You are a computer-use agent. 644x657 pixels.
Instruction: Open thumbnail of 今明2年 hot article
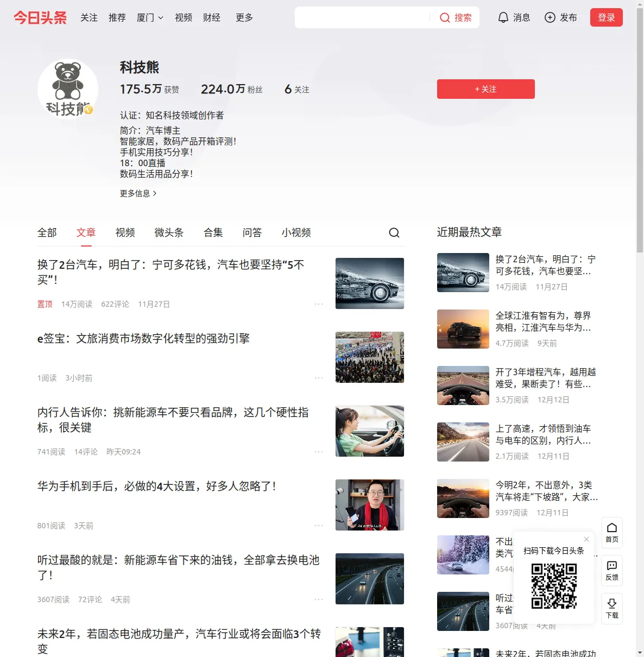click(x=463, y=498)
